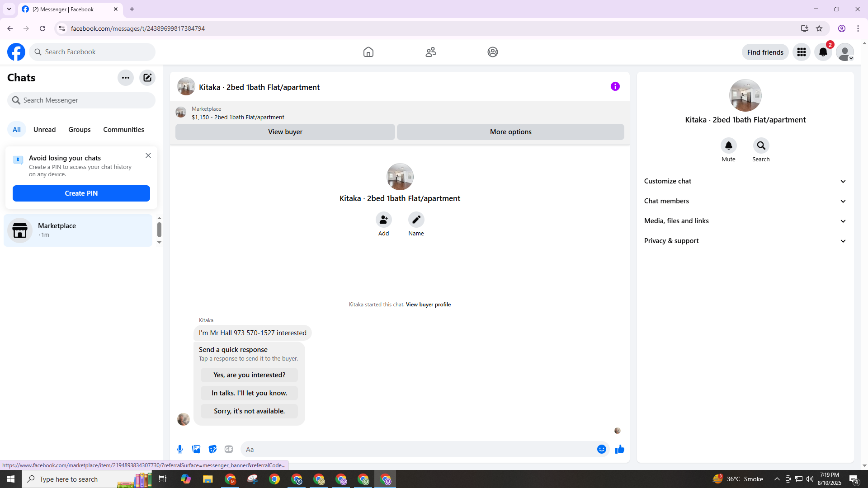The image size is (868, 488).
Task: Open the Facebook menu grid icon
Action: 801,52
